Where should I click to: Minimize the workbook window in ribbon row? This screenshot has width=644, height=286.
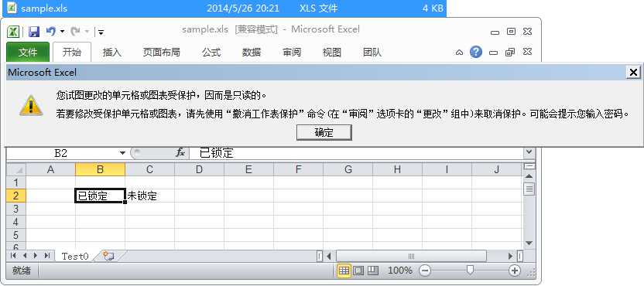click(x=494, y=53)
